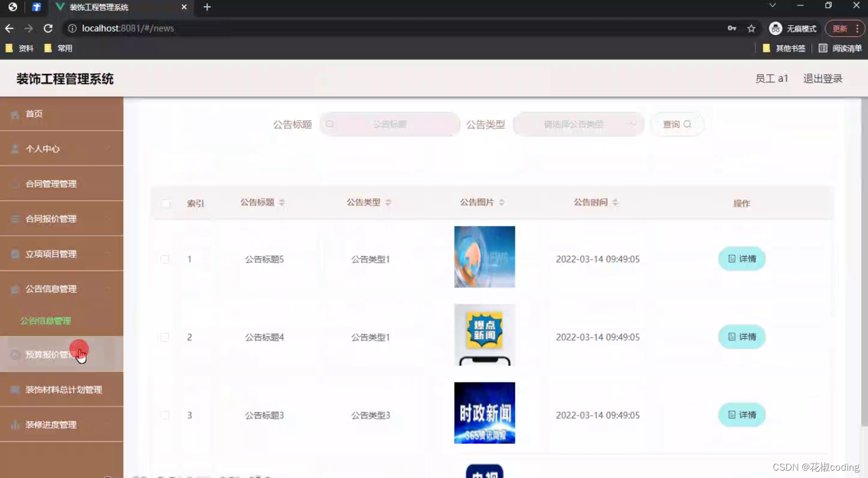
Task: Click the browser reload icon
Action: pyautogui.click(x=48, y=28)
